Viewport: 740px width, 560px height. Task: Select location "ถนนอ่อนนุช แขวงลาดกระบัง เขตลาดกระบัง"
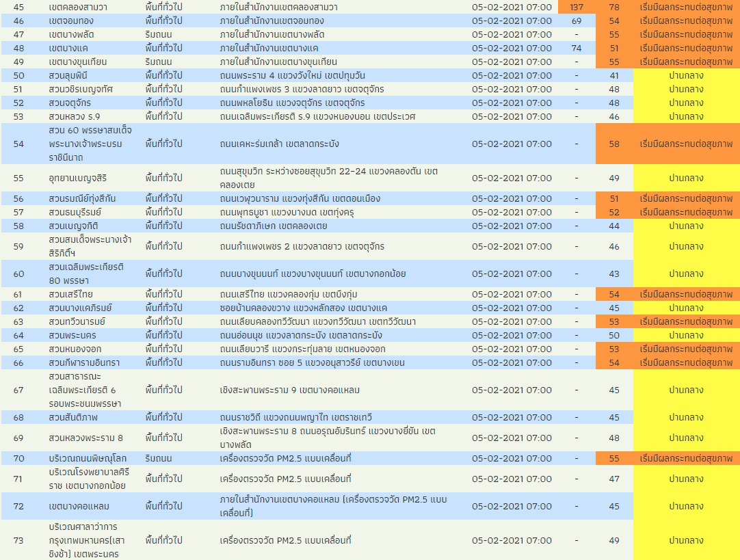coord(301,336)
